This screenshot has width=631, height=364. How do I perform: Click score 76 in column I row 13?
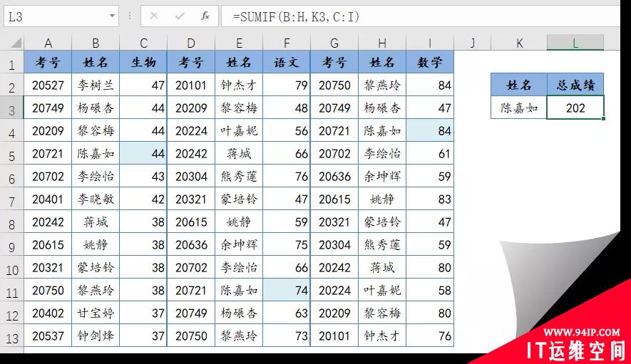pyautogui.click(x=430, y=336)
